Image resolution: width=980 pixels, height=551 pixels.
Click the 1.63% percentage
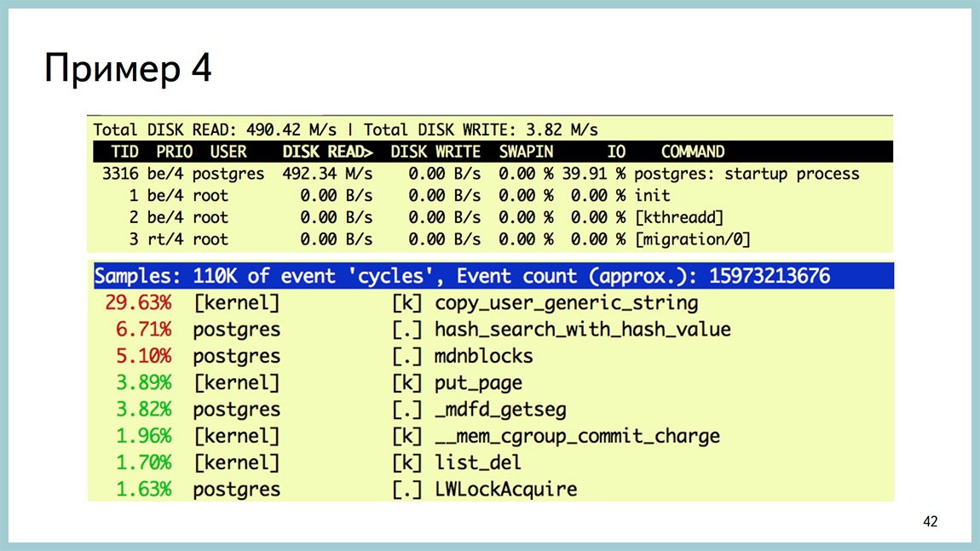143,489
